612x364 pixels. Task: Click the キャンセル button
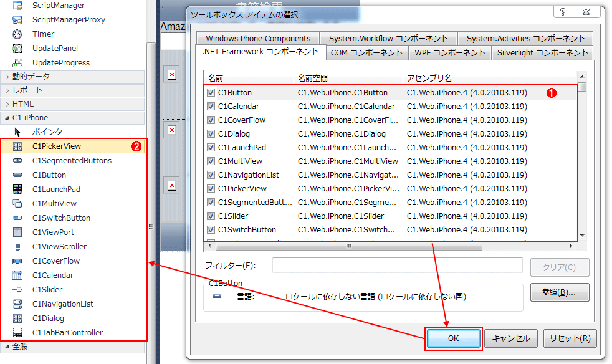click(x=511, y=338)
